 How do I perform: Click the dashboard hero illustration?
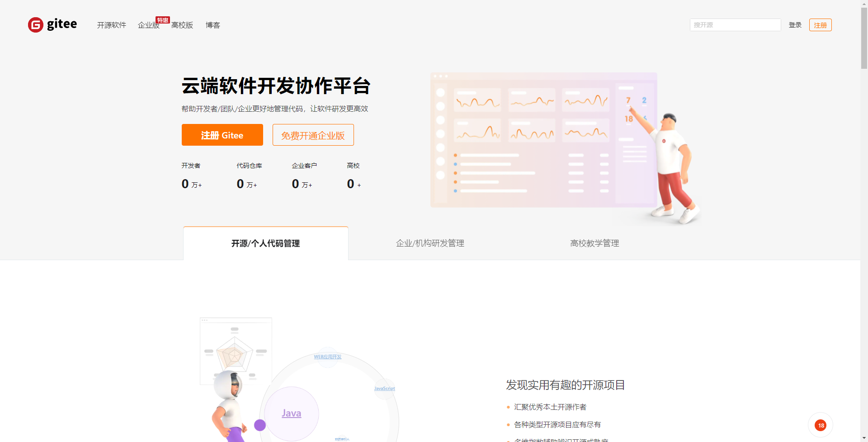tap(543, 140)
